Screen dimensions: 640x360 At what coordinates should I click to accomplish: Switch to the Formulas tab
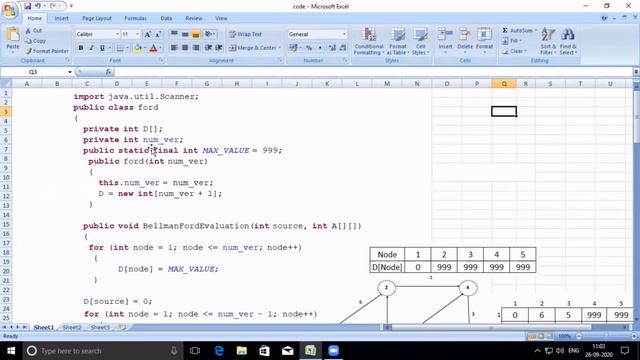(x=135, y=18)
